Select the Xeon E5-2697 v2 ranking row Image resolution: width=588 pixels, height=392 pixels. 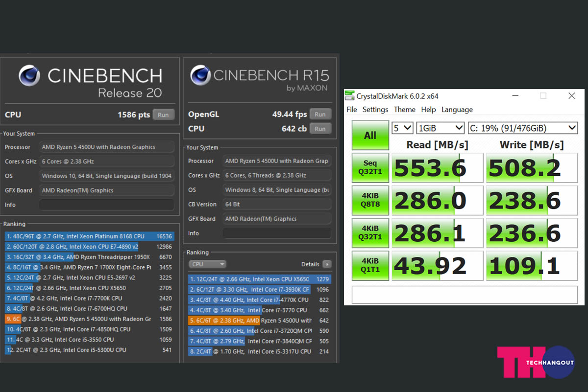coord(89,277)
